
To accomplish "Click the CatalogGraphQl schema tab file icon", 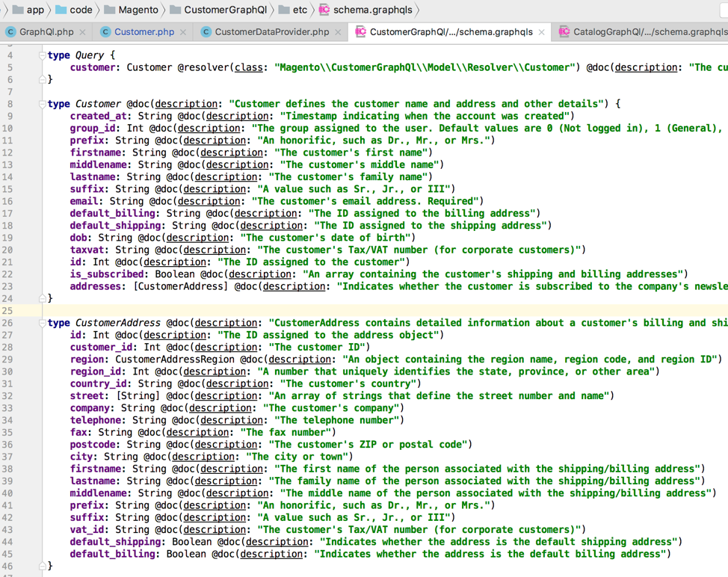I will click(564, 32).
